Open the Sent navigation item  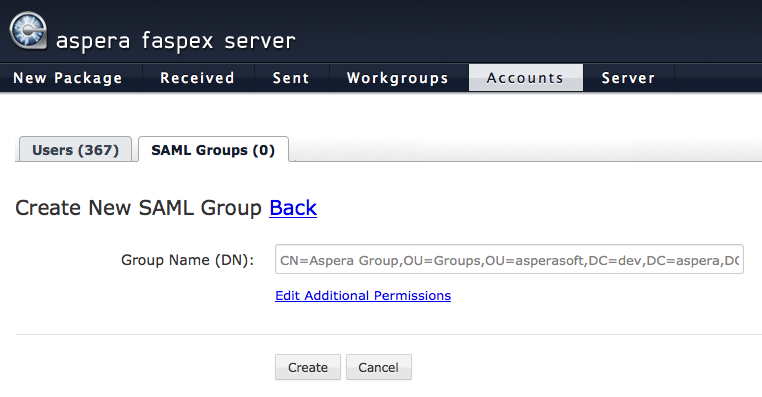tap(291, 78)
